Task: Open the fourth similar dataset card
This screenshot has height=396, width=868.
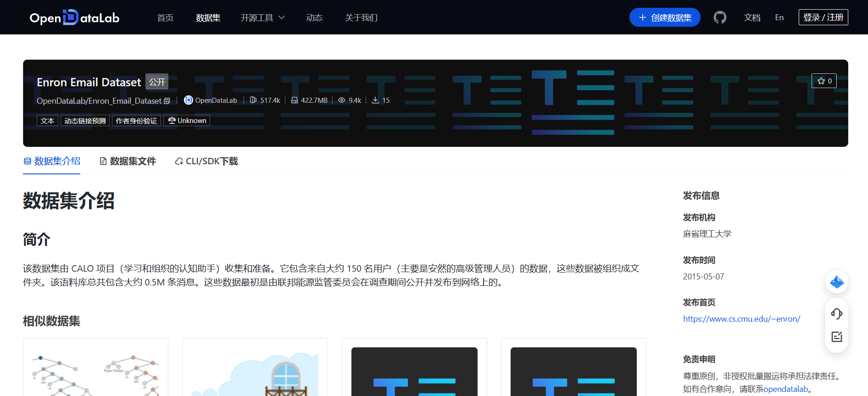Action: click(x=573, y=367)
